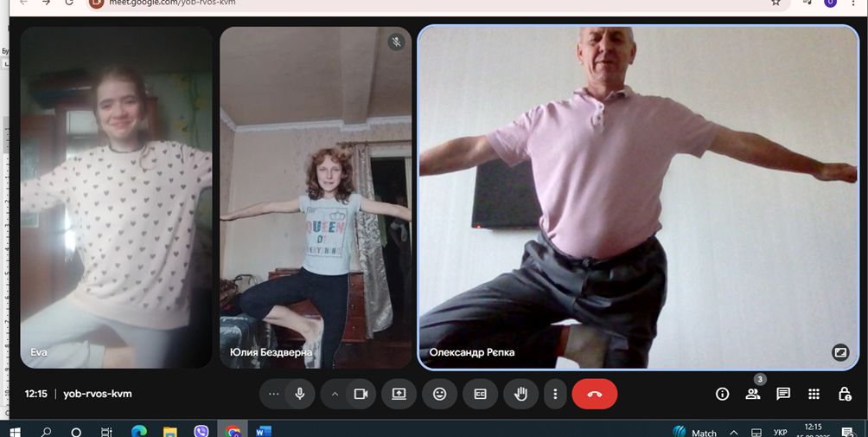Image resolution: width=868 pixels, height=437 pixels.
Task: Toggle closed captions on
Action: pos(480,394)
